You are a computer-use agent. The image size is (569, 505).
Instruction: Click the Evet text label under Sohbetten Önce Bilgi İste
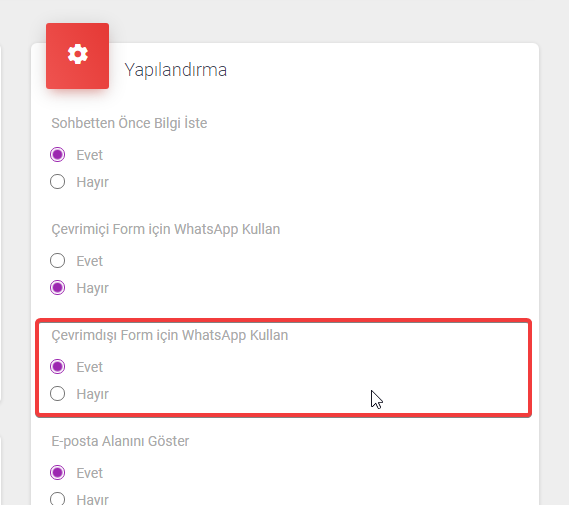click(x=90, y=155)
